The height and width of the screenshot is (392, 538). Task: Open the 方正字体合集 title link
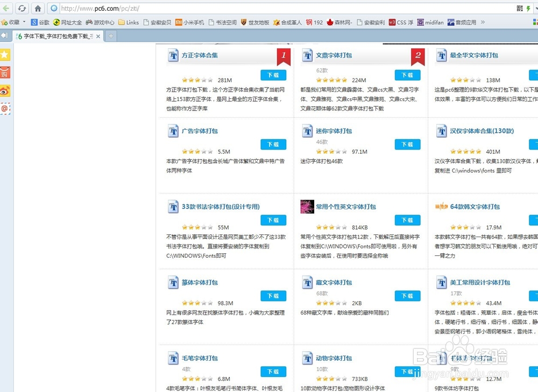(200, 55)
